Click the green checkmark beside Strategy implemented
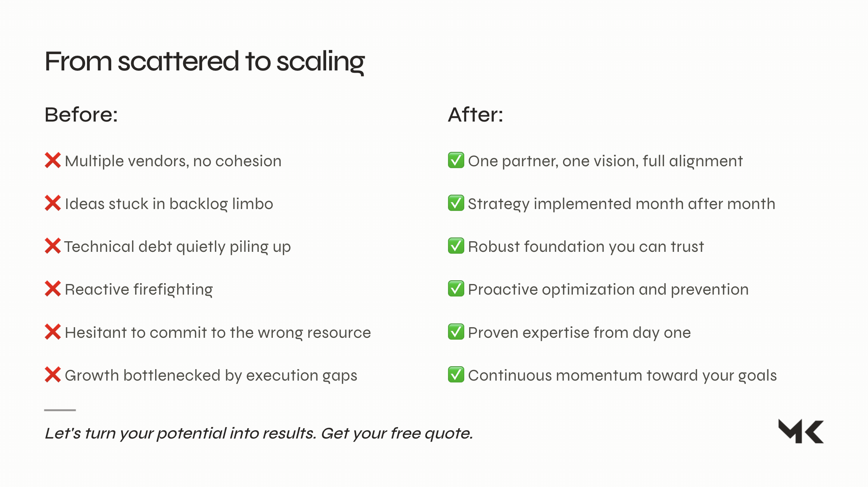Image resolution: width=868 pixels, height=487 pixels. [456, 203]
